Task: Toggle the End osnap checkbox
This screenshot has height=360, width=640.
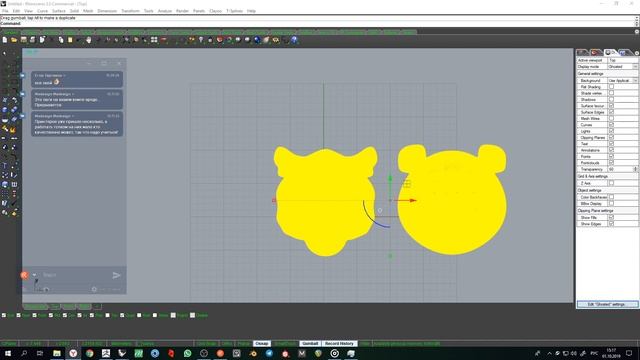Action: click(x=4, y=315)
